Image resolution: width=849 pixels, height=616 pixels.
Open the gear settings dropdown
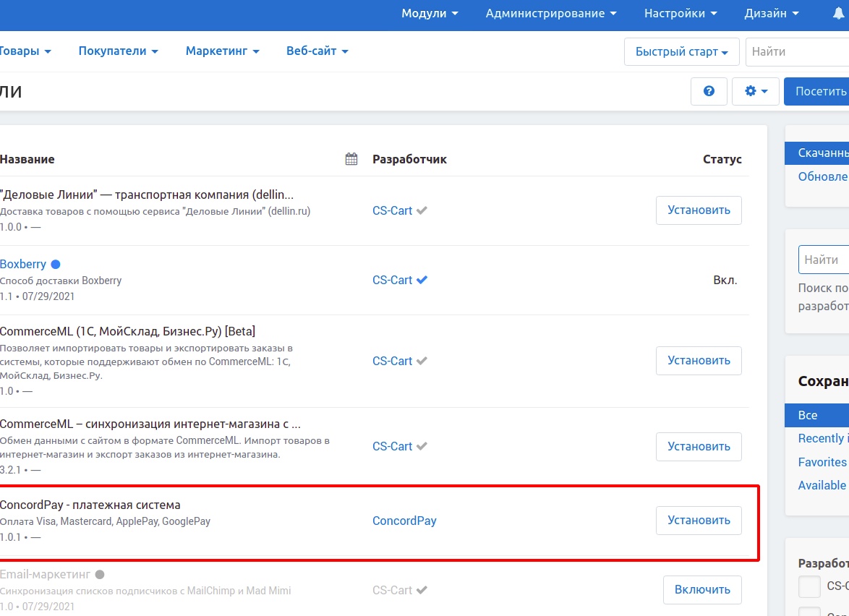click(x=755, y=91)
